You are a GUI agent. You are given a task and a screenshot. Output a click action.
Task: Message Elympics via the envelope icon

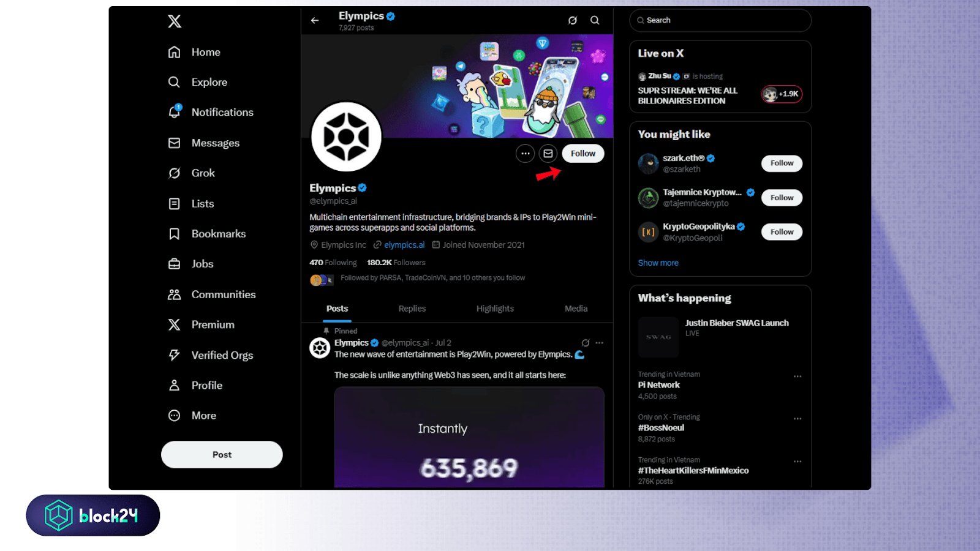tap(548, 154)
